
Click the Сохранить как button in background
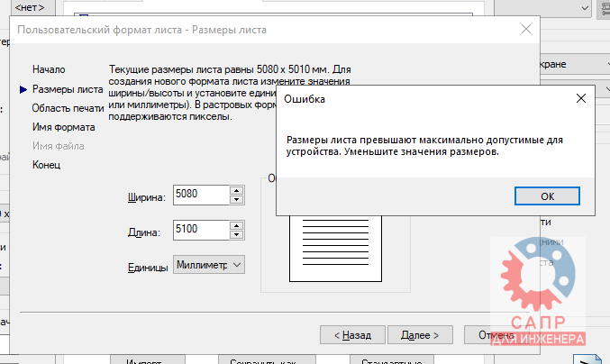pyautogui.click(x=267, y=360)
